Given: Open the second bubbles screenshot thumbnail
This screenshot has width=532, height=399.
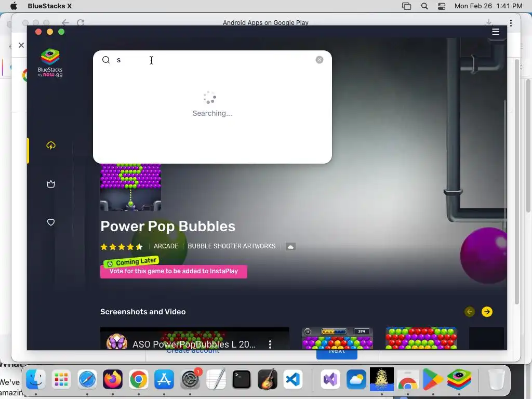Looking at the screenshot, I should (421, 339).
